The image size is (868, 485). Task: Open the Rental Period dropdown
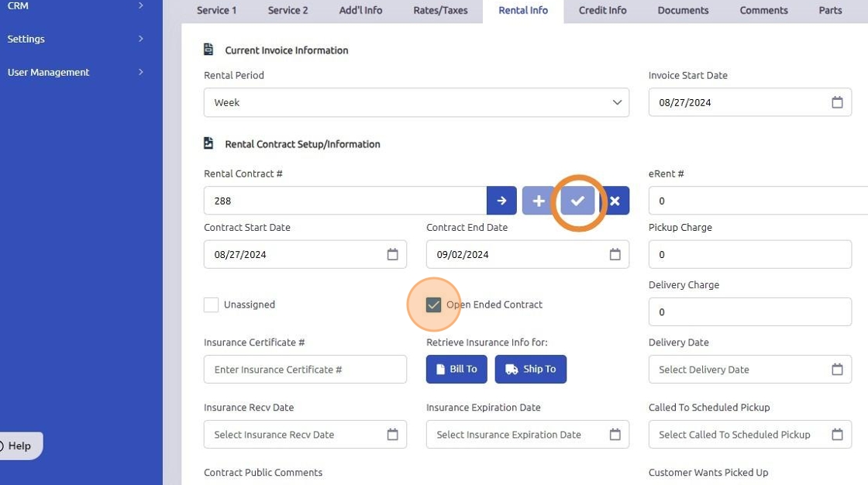416,102
